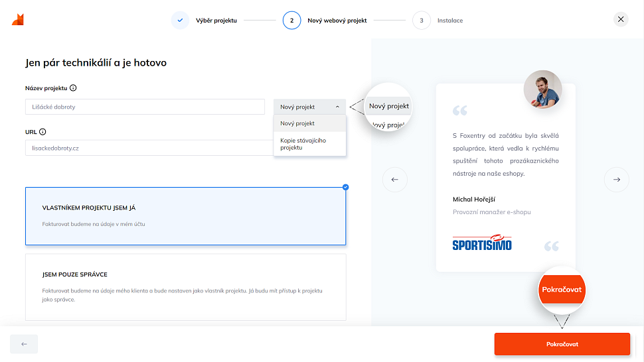The image size is (644, 362).
Task: Show previous testimonial with left arrow
Action: 394,180
